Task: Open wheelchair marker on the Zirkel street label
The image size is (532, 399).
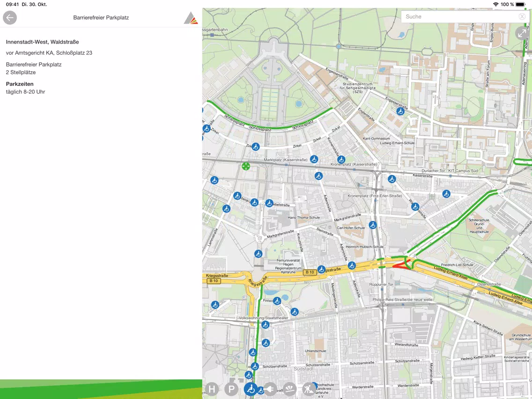Action: point(256,147)
